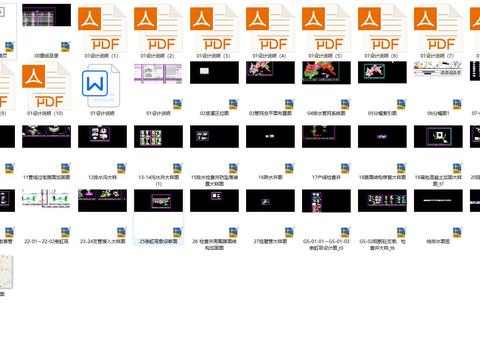Select the thumbnail of file starting GS-02

point(382,200)
